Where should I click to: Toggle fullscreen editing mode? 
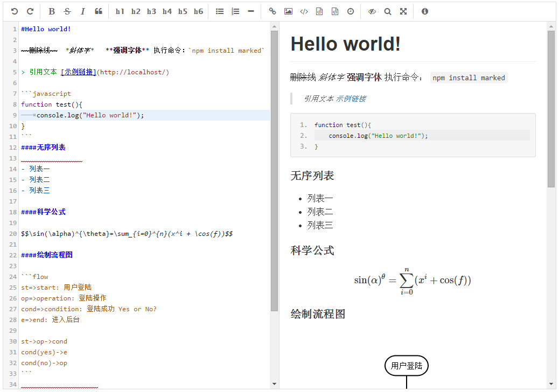(x=403, y=11)
